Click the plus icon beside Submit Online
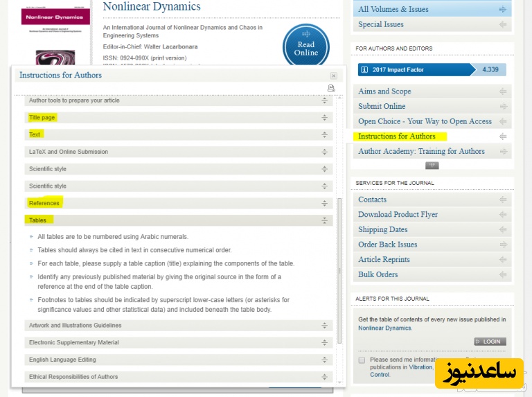The width and height of the screenshot is (532, 397). (x=502, y=106)
